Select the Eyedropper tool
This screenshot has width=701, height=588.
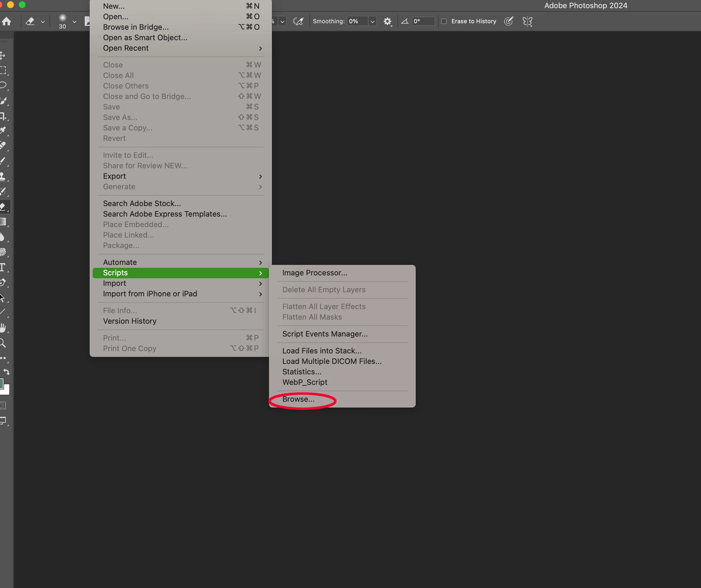click(x=3, y=131)
